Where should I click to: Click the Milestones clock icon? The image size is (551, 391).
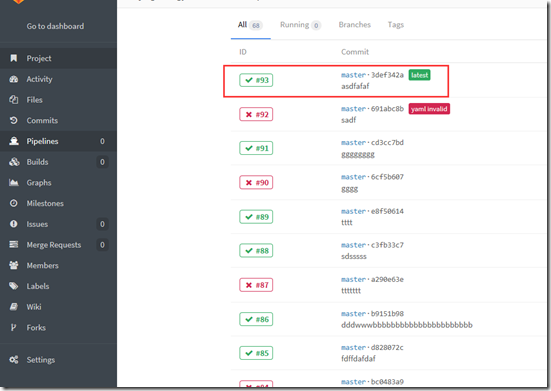pyautogui.click(x=14, y=203)
